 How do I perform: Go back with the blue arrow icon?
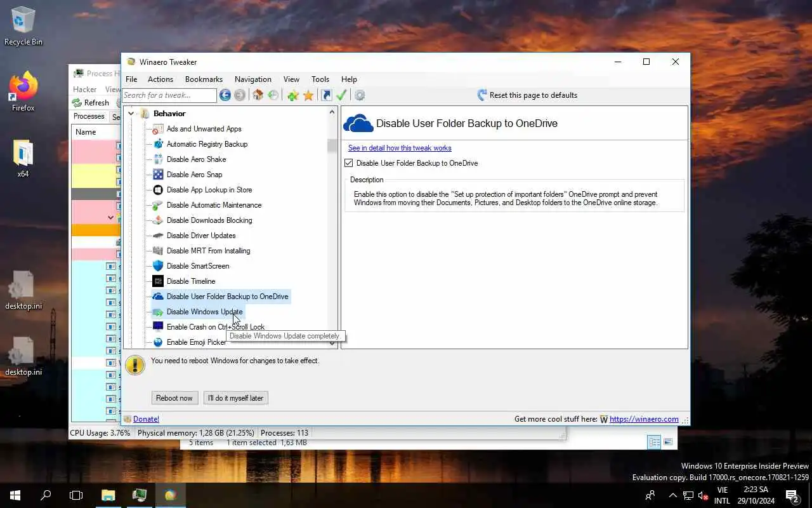click(x=225, y=95)
